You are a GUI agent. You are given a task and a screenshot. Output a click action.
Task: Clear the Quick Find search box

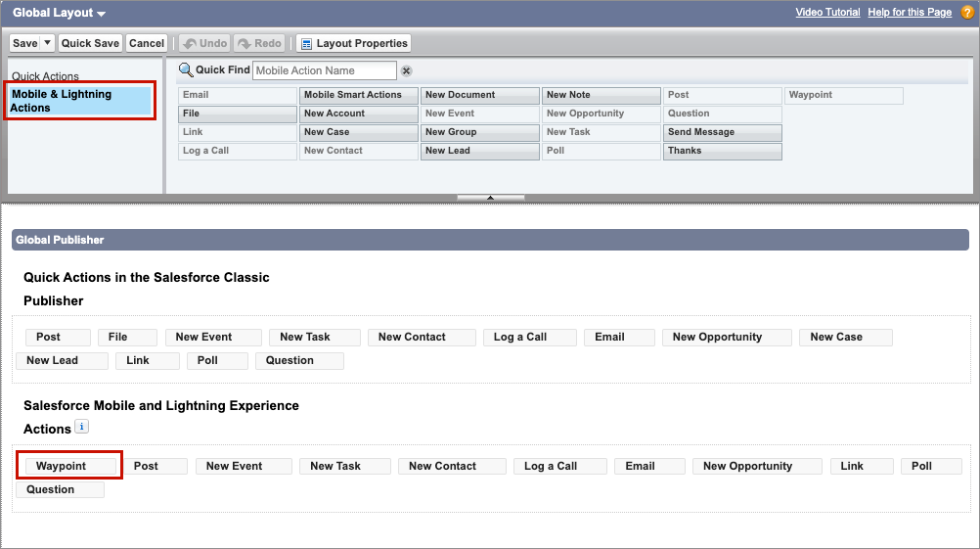(406, 70)
